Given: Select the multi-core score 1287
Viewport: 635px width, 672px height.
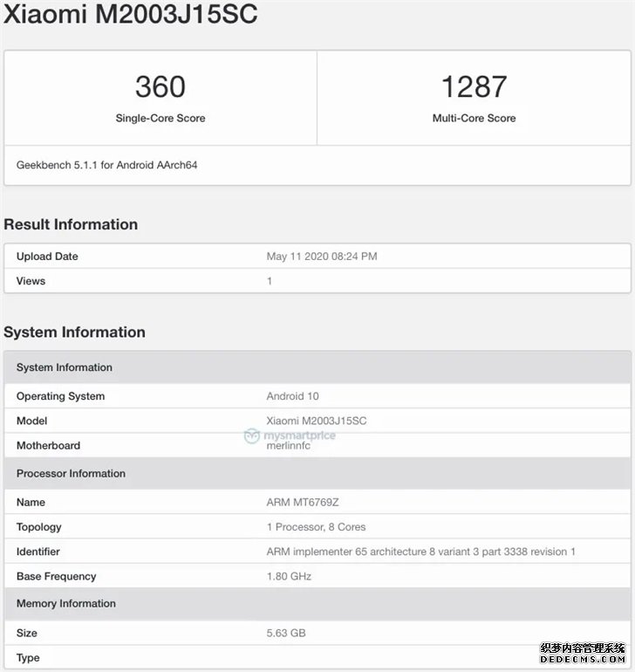Looking at the screenshot, I should [x=474, y=86].
